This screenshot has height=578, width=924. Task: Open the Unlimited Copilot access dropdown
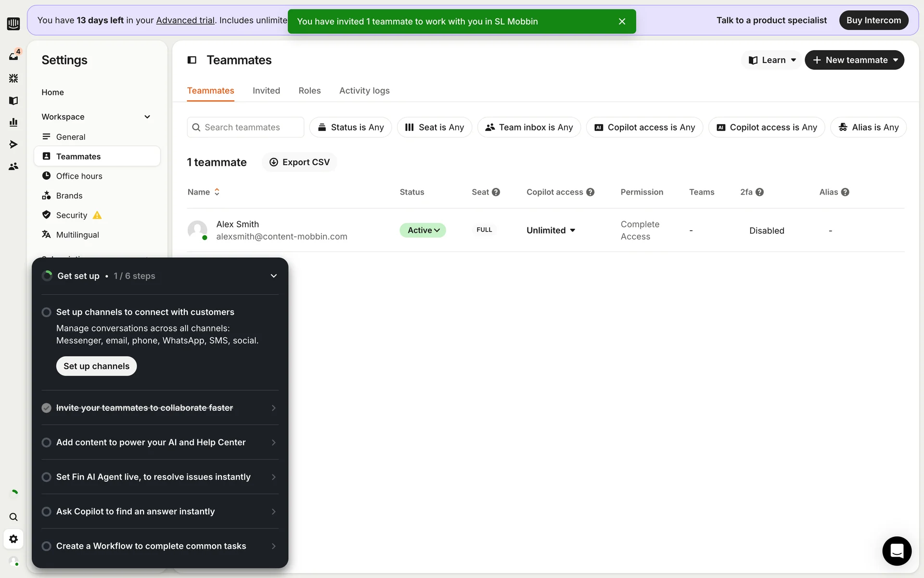tap(551, 230)
